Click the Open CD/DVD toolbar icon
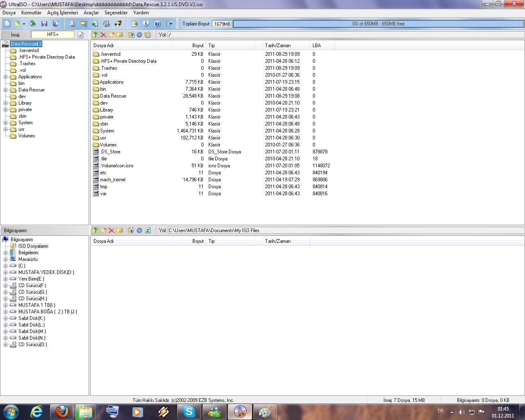This screenshot has width=525, height=420. [x=32, y=24]
